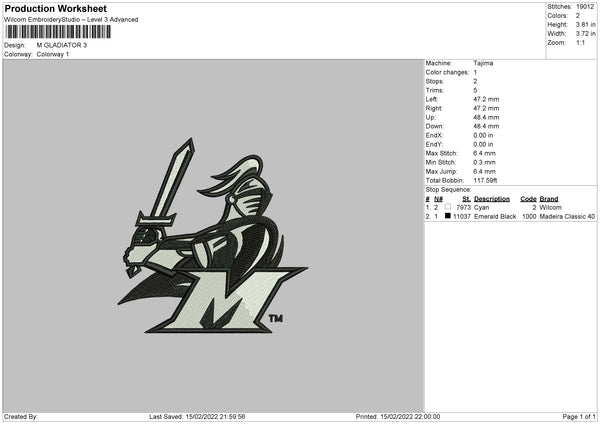Select the design name M GLADIATOR 3
The width and height of the screenshot is (600, 424).
click(62, 45)
